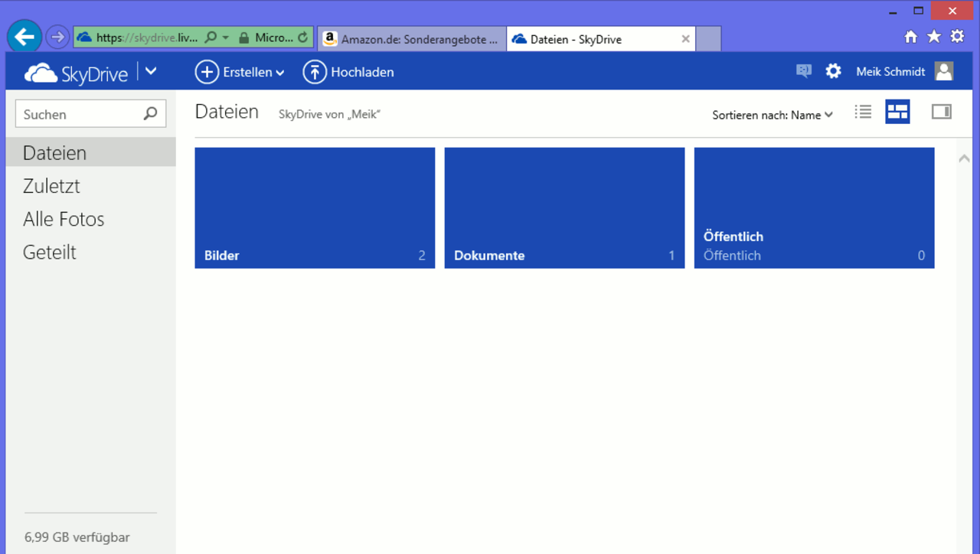
Task: Toggle the details pane
Action: 942,112
